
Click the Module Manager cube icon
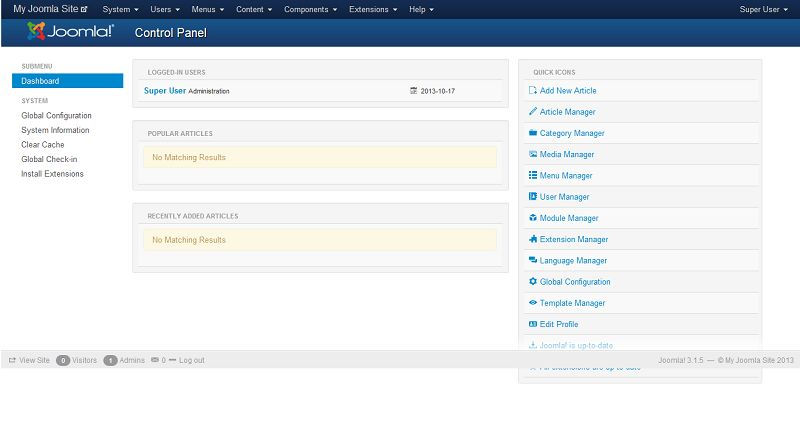click(532, 218)
